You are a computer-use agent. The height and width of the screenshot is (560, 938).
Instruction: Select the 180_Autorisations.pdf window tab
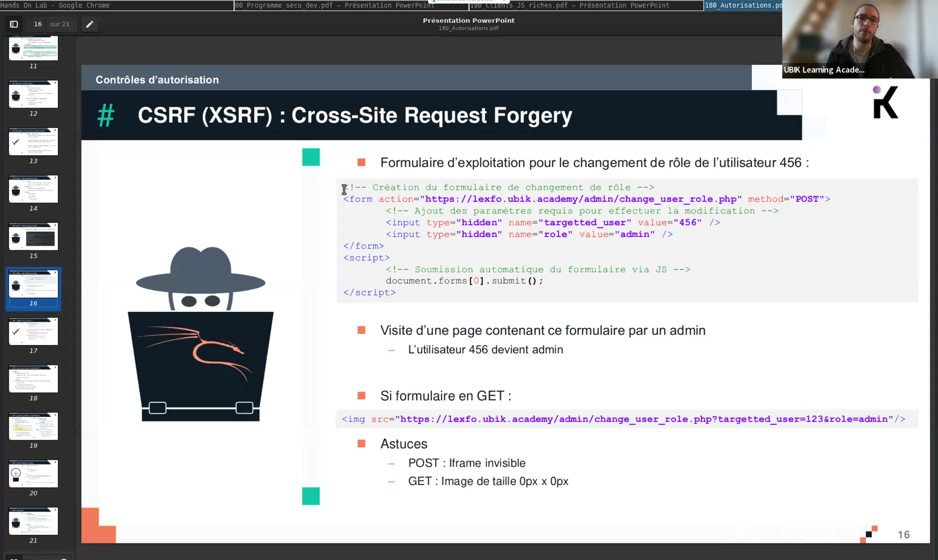743,5
